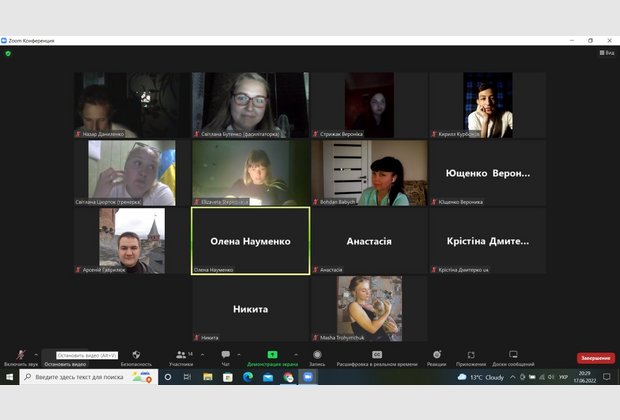Open Microsoft Store from taskbar
The height and width of the screenshot is (420, 620).
[x=228, y=377]
